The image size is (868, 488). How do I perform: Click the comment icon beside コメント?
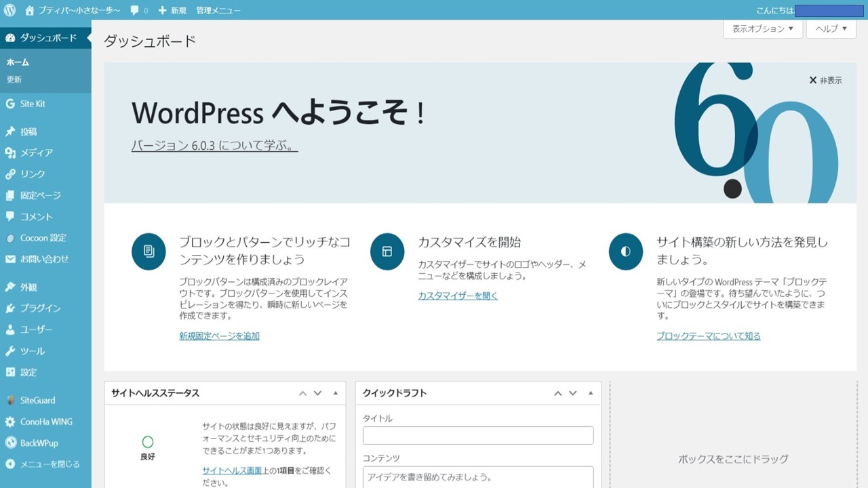10,217
